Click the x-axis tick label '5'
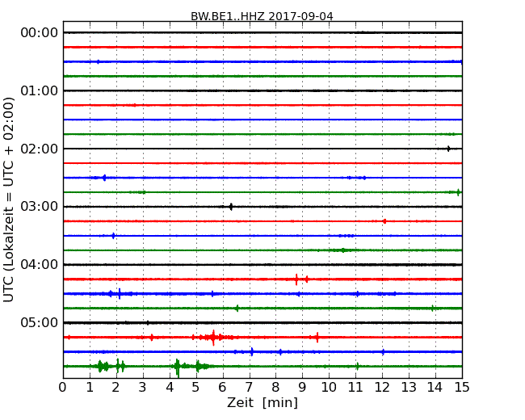Image resolution: width=525 pixels, height=420 pixels. [x=196, y=387]
